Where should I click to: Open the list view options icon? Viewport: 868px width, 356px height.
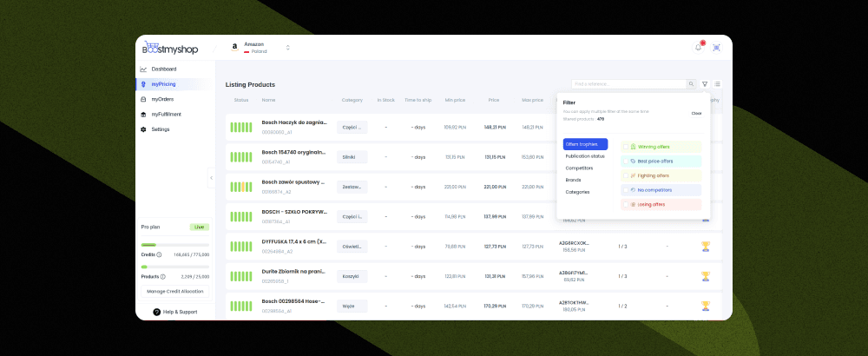coord(718,84)
